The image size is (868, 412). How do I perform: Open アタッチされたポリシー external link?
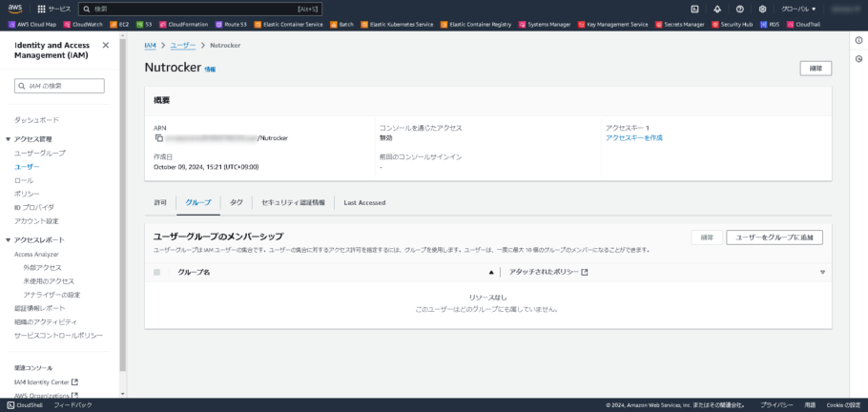(x=548, y=272)
